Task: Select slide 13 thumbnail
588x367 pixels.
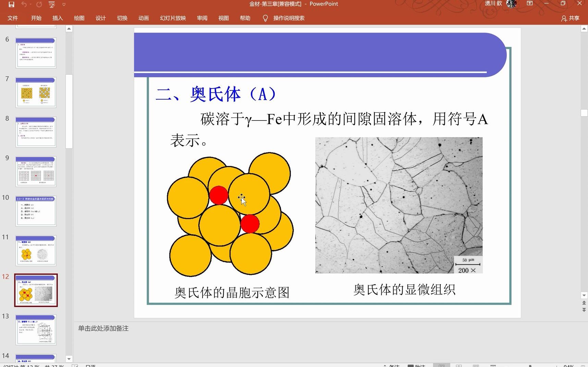Action: click(36, 330)
